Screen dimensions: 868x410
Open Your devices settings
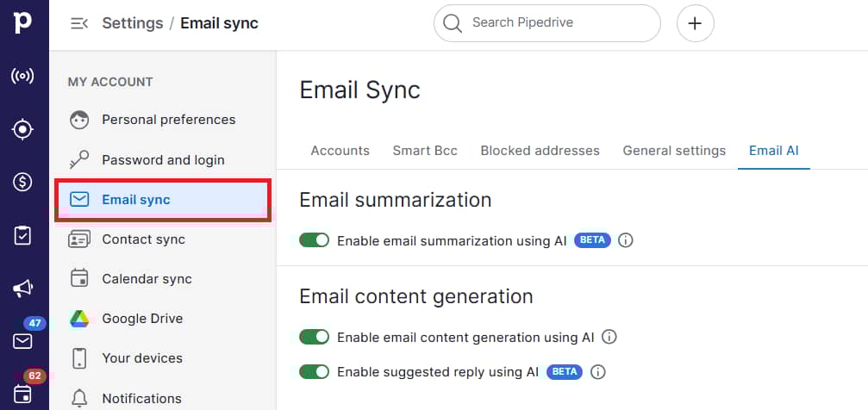click(163, 358)
